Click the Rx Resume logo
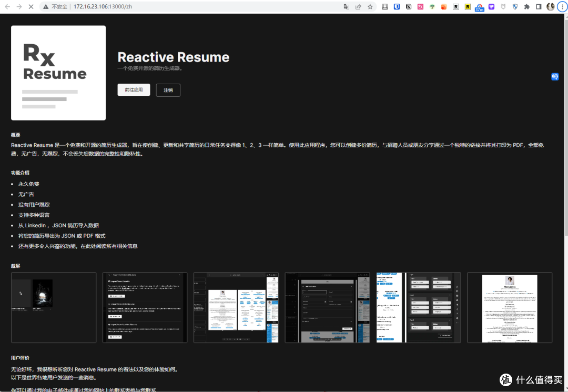Image resolution: width=568 pixels, height=392 pixels. click(x=58, y=73)
